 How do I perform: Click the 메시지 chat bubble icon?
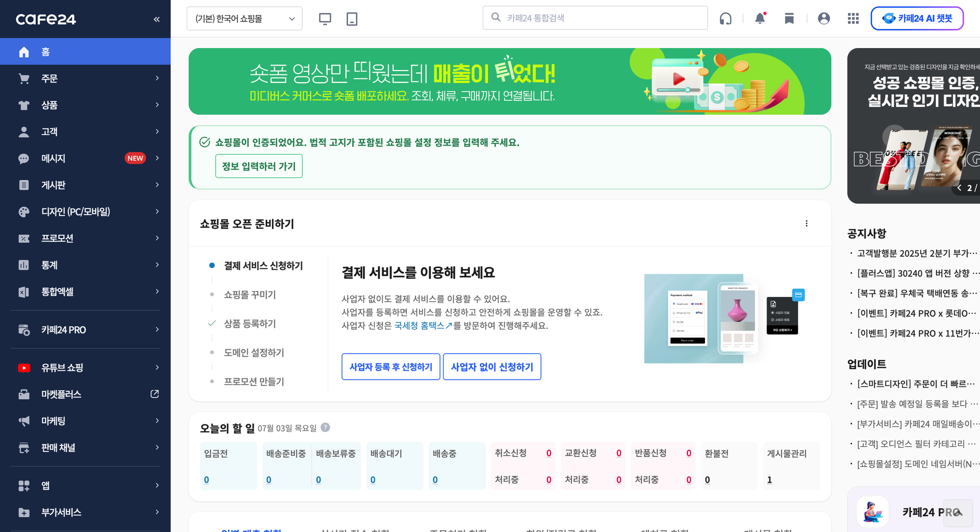24,158
